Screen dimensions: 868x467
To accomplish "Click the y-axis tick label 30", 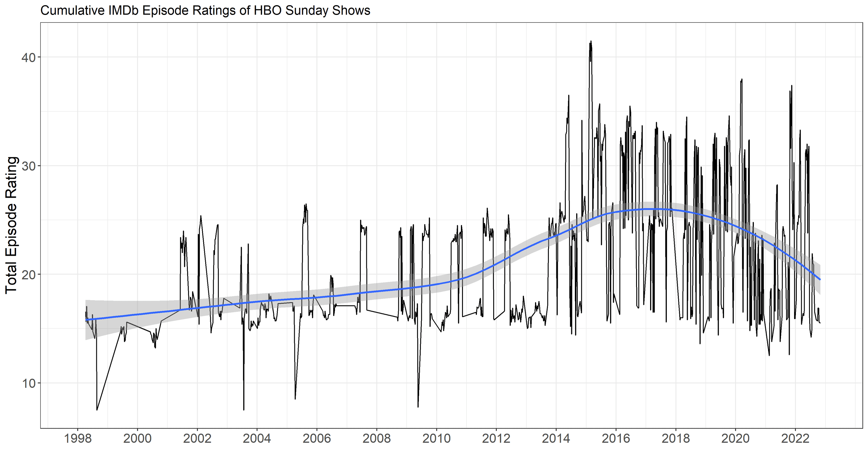I will tap(28, 166).
